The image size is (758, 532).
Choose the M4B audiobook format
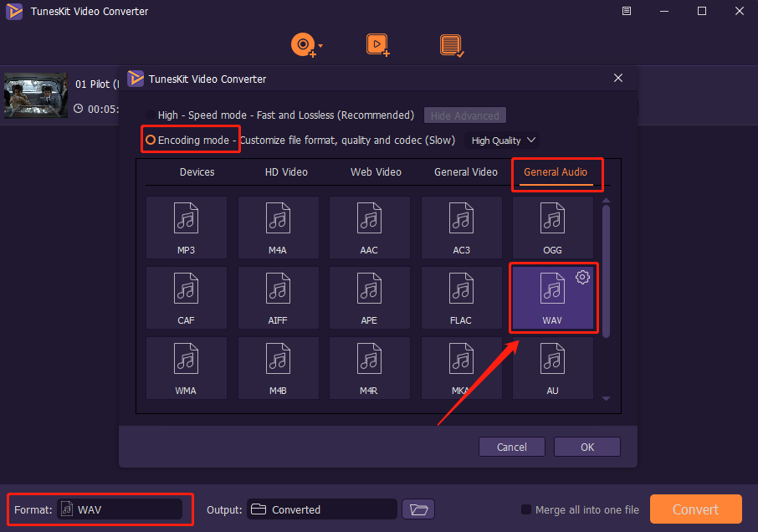(x=278, y=368)
